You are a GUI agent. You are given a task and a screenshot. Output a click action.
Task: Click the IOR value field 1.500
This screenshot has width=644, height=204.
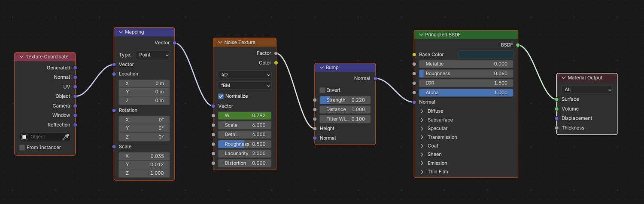tap(466, 83)
